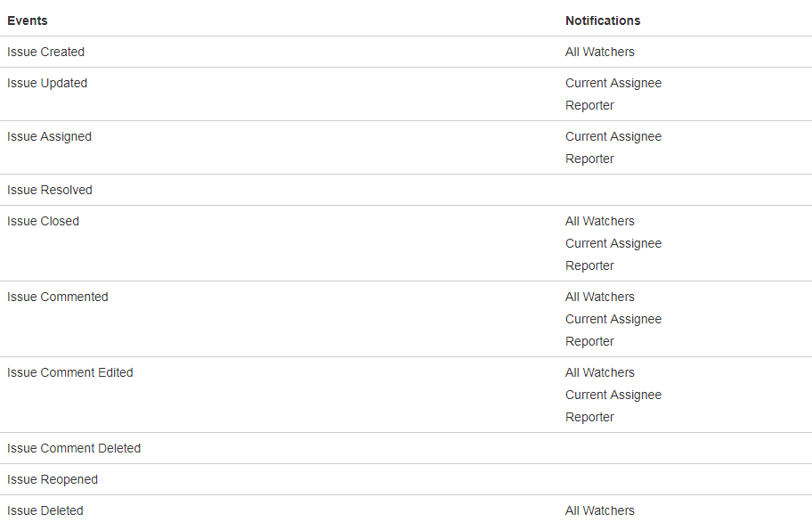Select the Issue Updated event
812x522 pixels.
tap(47, 83)
